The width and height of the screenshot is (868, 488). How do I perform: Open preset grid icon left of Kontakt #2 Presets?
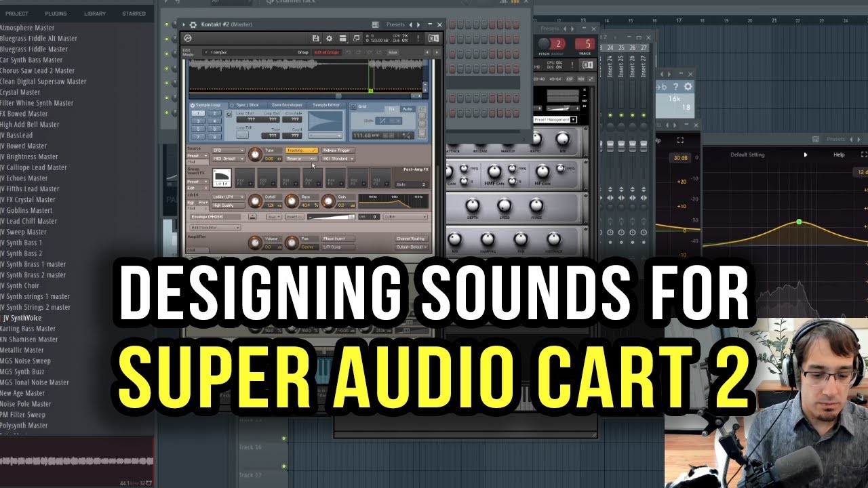375,24
